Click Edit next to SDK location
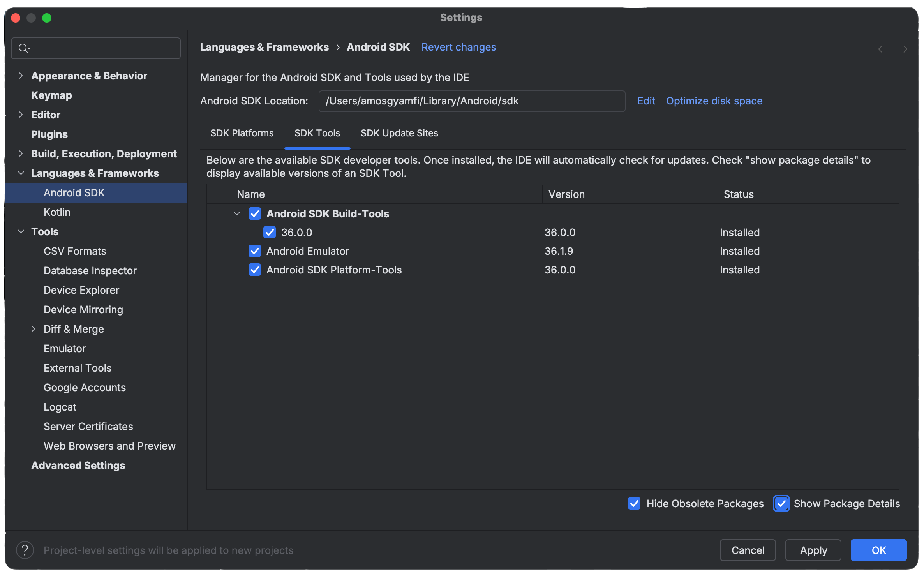This screenshot has width=924, height=575. (646, 101)
